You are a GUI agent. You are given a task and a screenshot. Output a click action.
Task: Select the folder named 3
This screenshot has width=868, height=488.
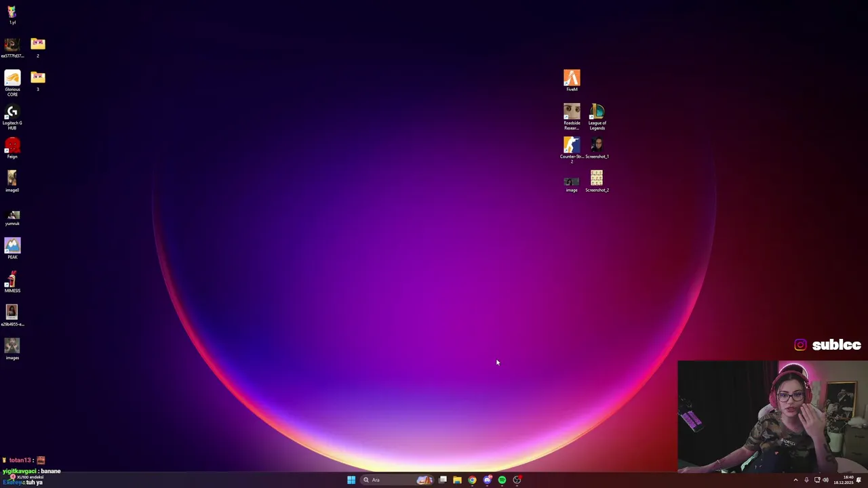pos(38,81)
